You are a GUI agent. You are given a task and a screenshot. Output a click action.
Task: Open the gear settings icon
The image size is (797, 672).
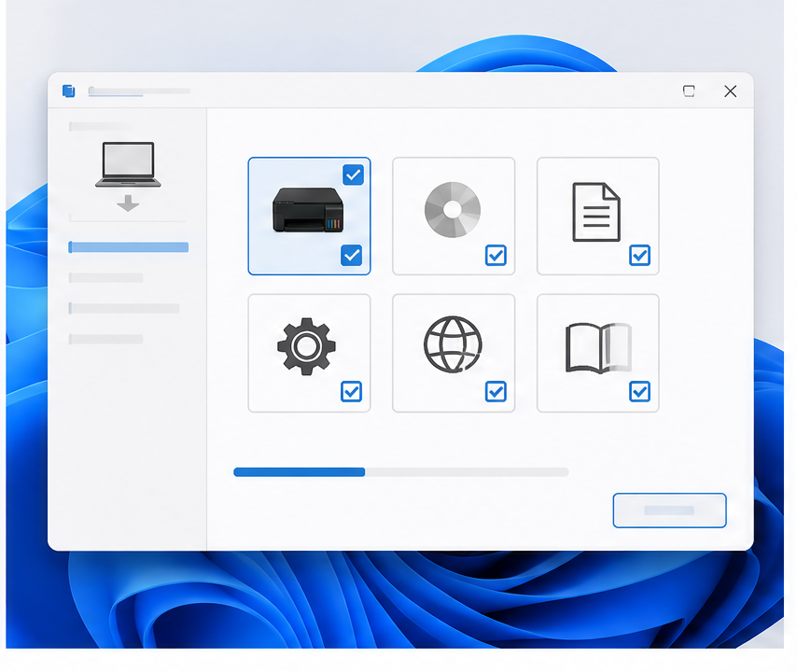point(306,346)
